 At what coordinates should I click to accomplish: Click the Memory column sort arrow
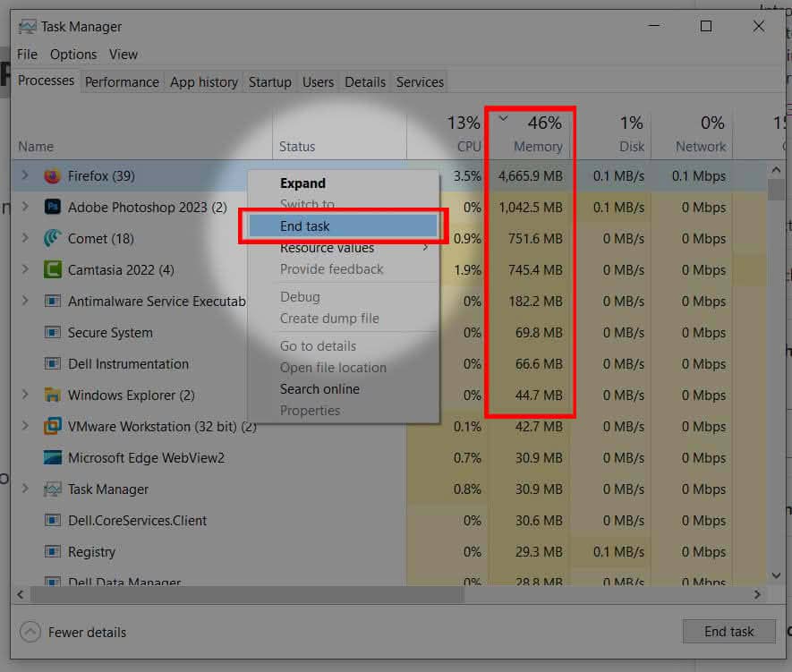(x=504, y=117)
